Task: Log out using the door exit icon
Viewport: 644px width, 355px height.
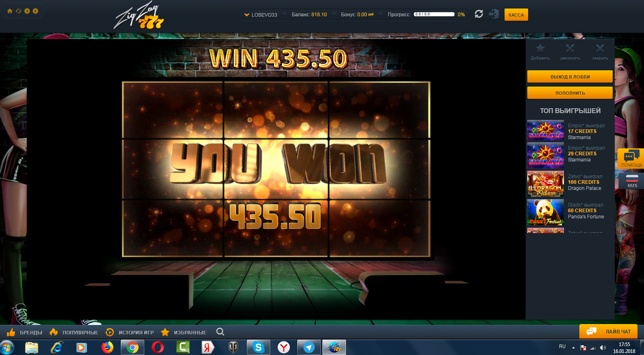Action: pos(494,14)
